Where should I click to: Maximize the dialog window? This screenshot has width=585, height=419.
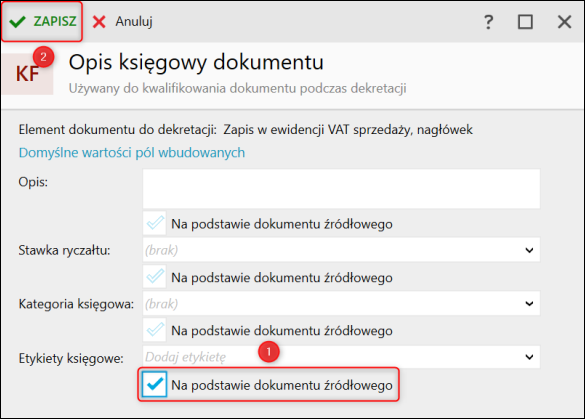pos(525,22)
